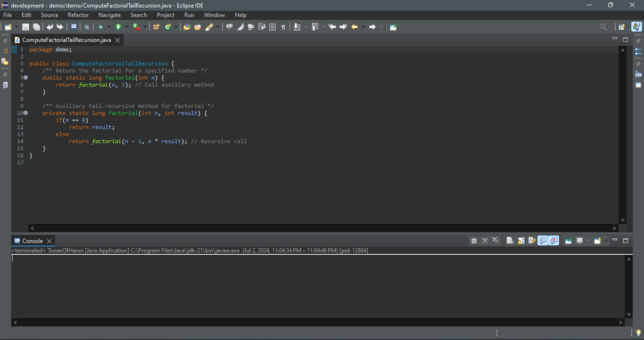The height and width of the screenshot is (340, 644).
Task: Click the Pin Console icon
Action: click(569, 241)
